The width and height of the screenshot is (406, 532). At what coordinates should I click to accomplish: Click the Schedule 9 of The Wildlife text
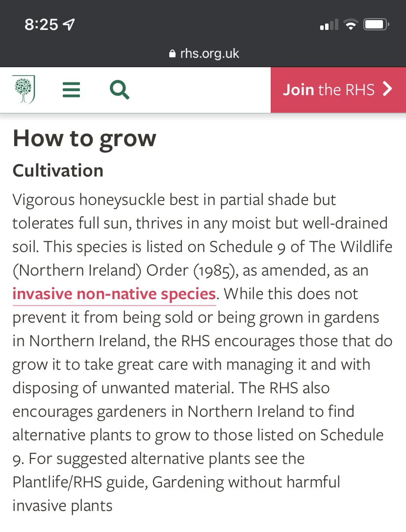coord(301,247)
